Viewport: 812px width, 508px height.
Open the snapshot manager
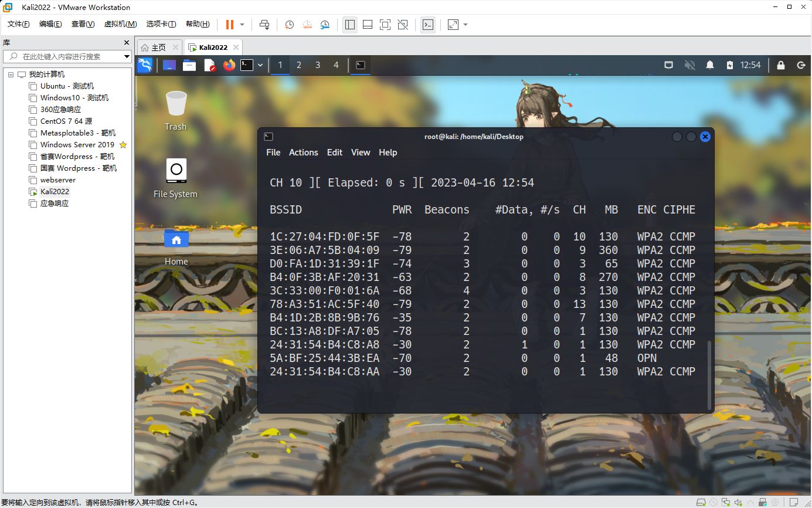[325, 25]
